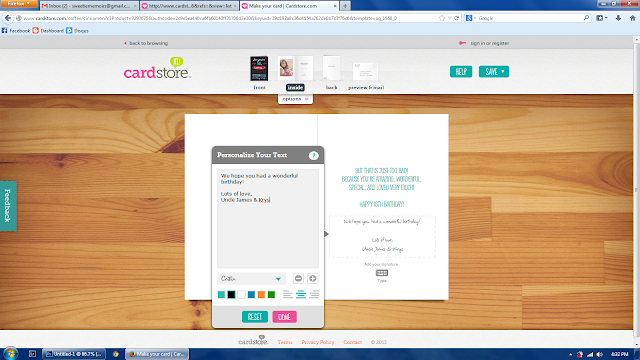Click the DONE button
Viewport: 640px width, 360px height.
(284, 317)
